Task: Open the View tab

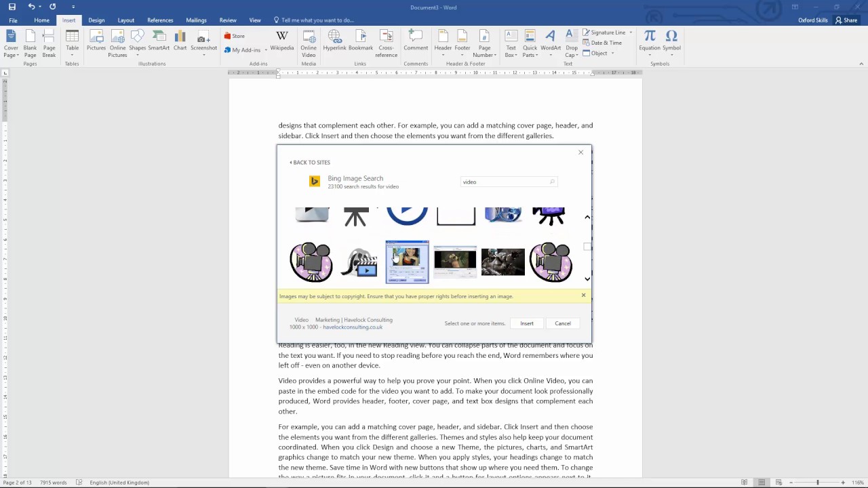Action: [255, 20]
